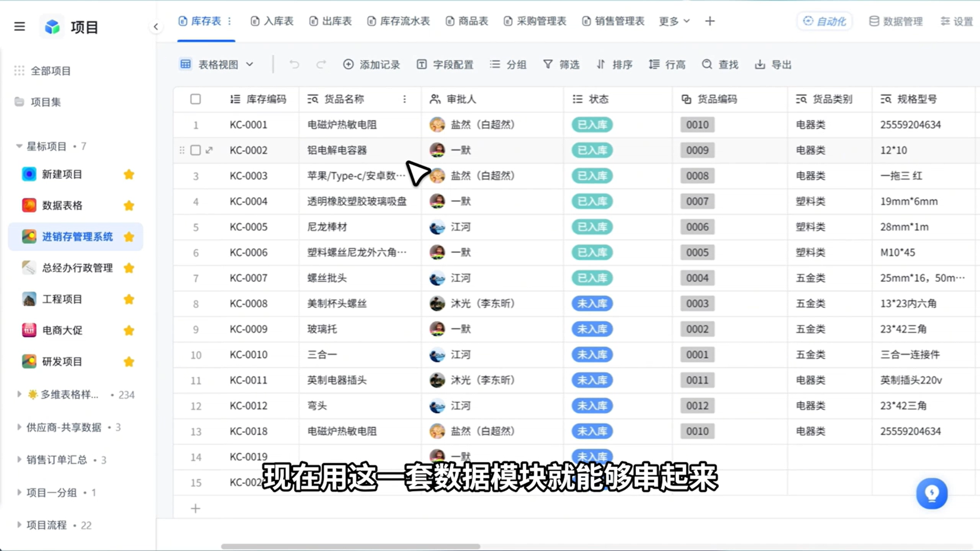Switch to the 出库表 tab
The image size is (980, 551).
coord(330,21)
